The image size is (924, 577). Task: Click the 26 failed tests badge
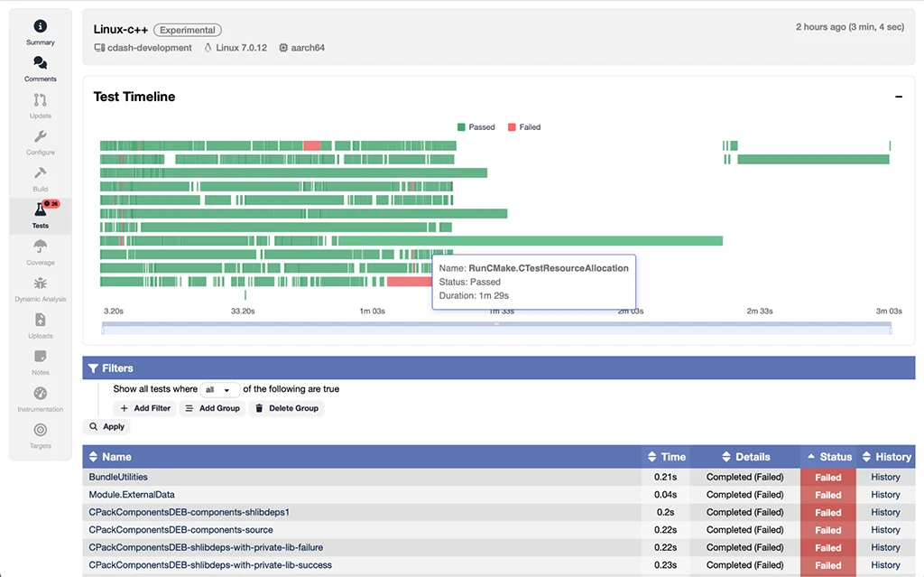51,203
